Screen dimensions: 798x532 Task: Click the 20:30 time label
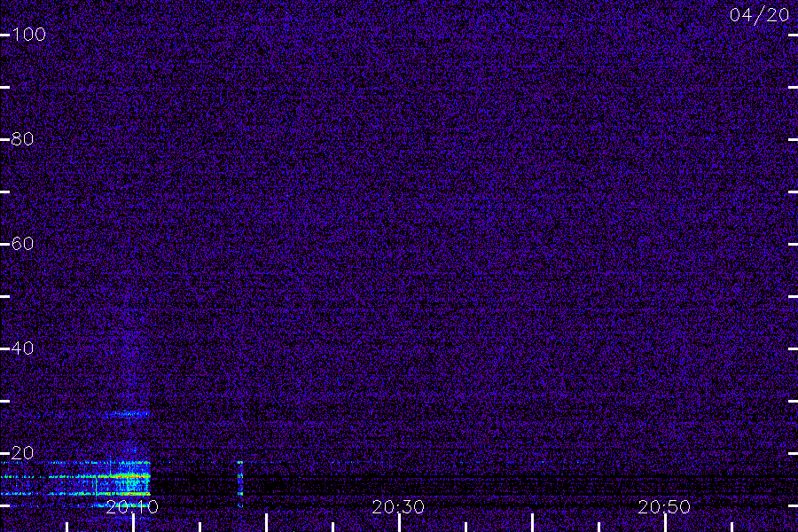coord(398,507)
